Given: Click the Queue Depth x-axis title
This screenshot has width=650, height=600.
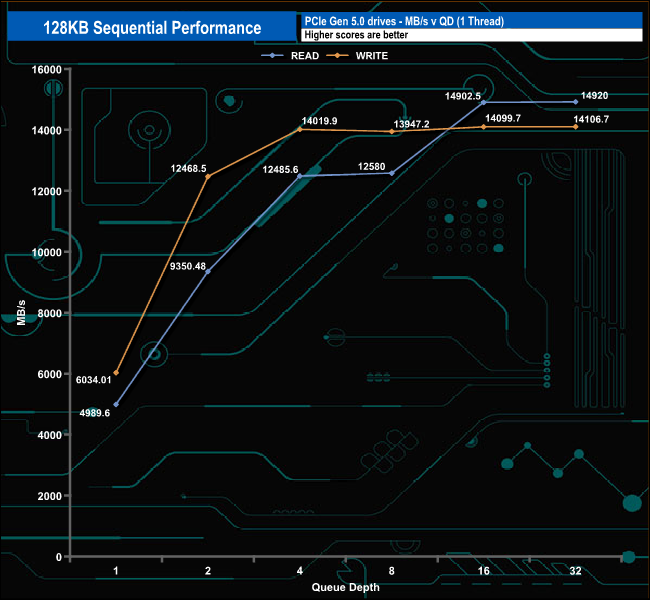Looking at the screenshot, I should click(x=346, y=588).
